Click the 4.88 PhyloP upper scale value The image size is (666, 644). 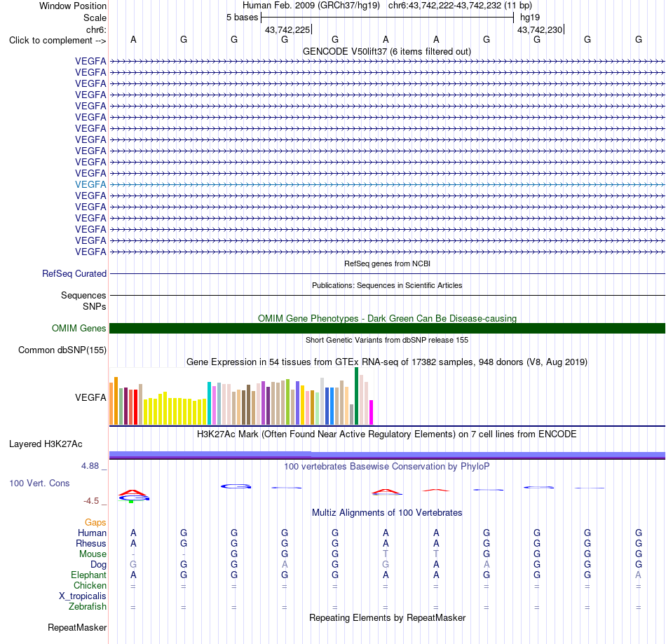pos(90,466)
